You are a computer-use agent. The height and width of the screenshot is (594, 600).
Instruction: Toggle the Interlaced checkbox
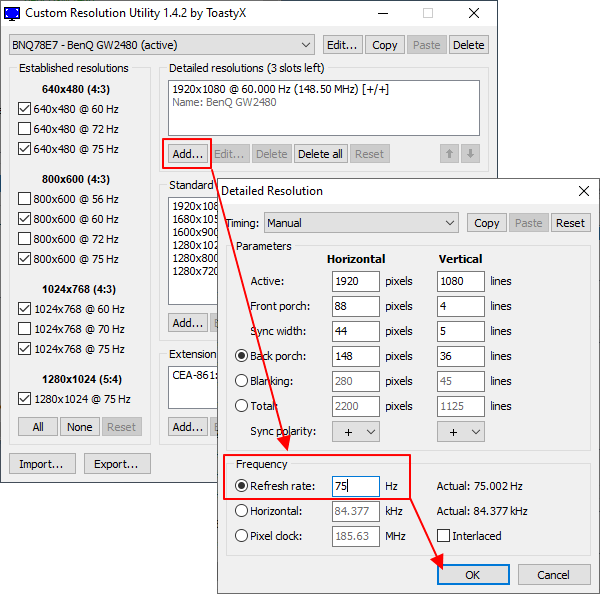(x=443, y=535)
